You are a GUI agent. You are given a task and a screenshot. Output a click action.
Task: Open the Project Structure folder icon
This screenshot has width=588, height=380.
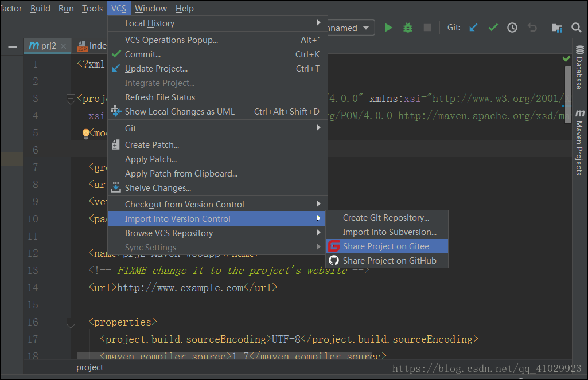556,28
